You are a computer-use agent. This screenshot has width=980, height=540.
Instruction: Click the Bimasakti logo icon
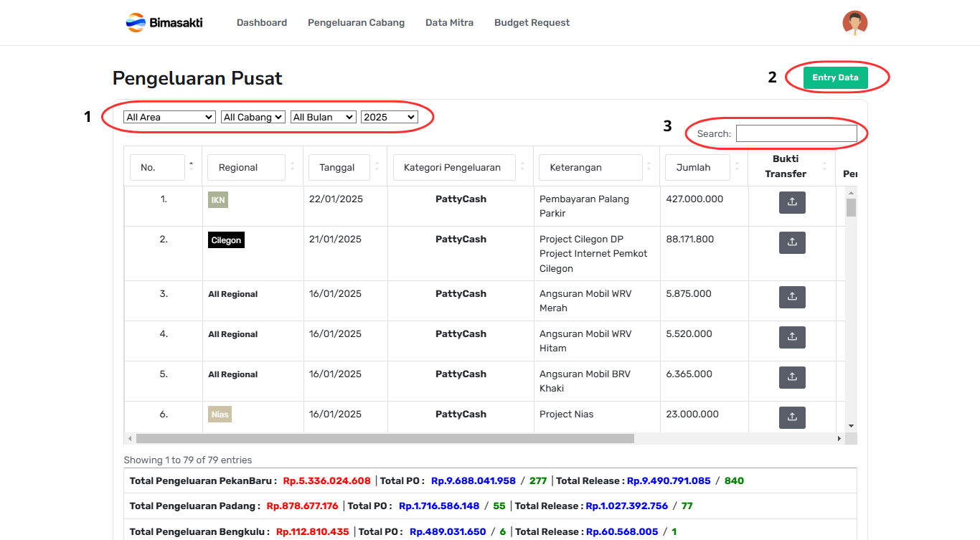136,23
